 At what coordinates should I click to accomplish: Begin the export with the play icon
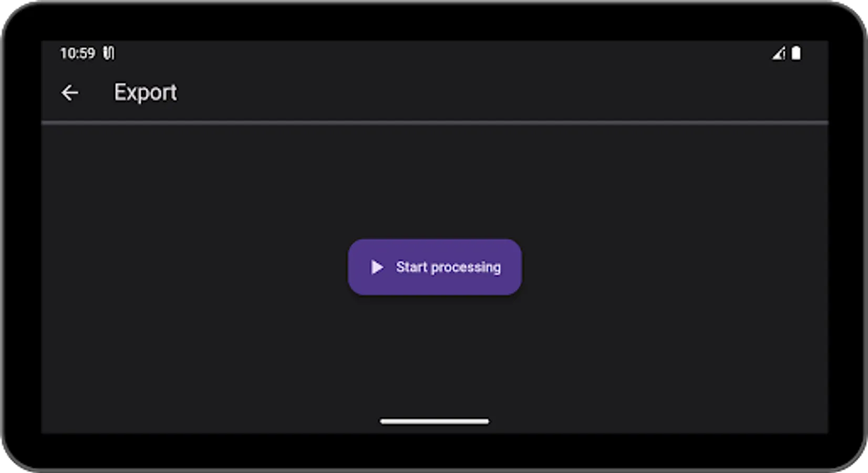377,267
